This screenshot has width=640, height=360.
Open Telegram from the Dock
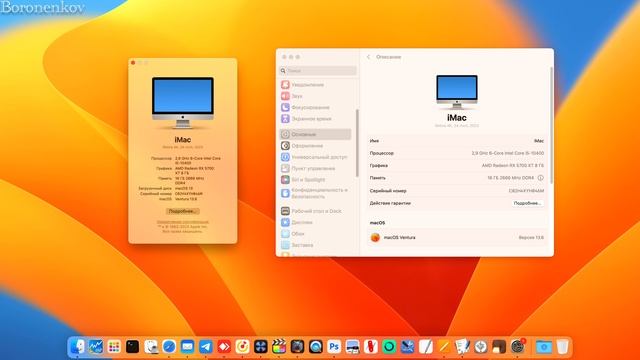[206, 347]
